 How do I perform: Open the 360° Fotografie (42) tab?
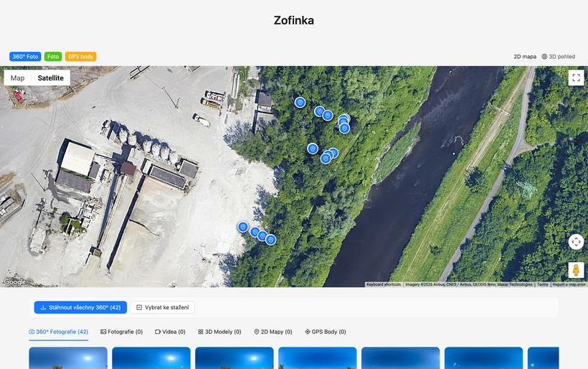[x=59, y=332]
